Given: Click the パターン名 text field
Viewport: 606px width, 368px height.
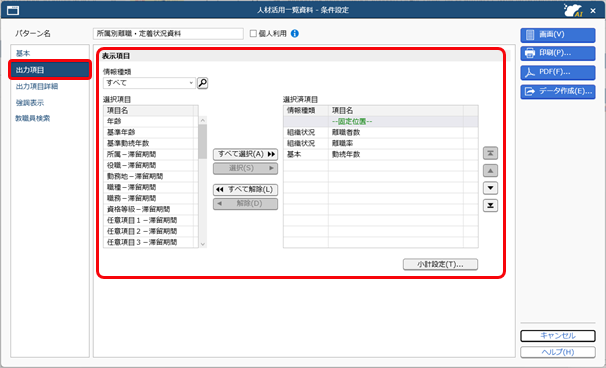Looking at the screenshot, I should pos(168,34).
